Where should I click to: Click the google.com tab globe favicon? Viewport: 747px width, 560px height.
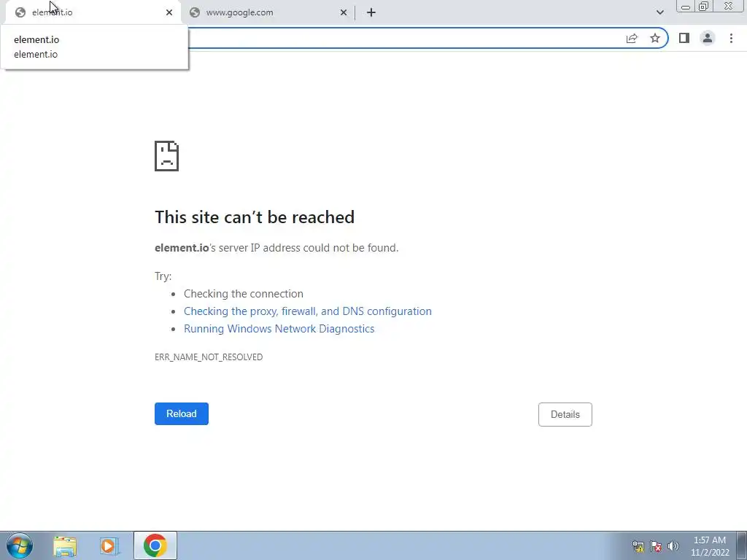tap(194, 12)
